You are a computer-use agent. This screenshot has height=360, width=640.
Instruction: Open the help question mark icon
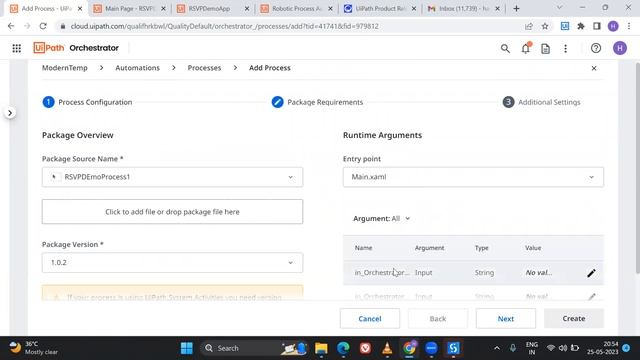(596, 48)
